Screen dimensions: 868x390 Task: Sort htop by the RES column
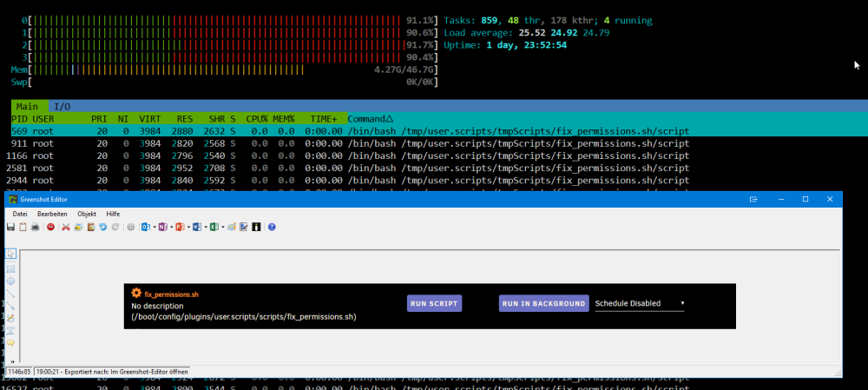tap(185, 118)
